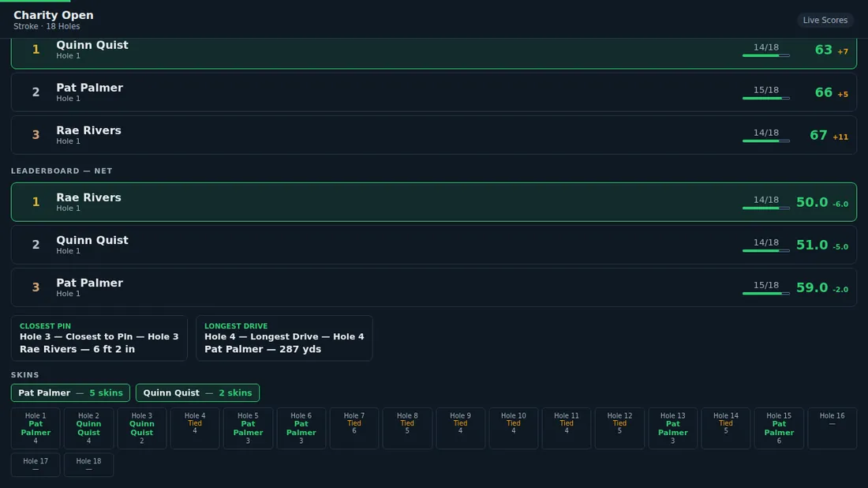868x488 pixels.
Task: Click the 'LEADERBOARD — NET' heading
Action: tap(62, 171)
